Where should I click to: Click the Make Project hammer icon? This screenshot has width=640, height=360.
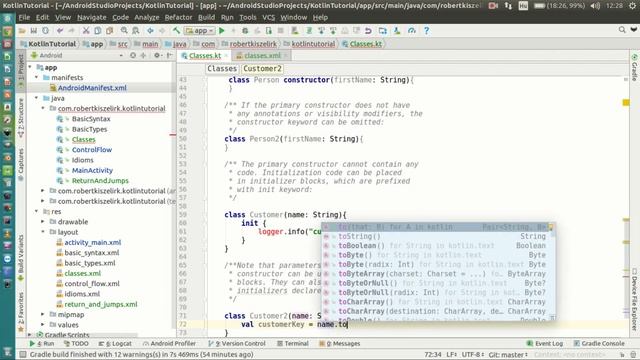(x=176, y=31)
